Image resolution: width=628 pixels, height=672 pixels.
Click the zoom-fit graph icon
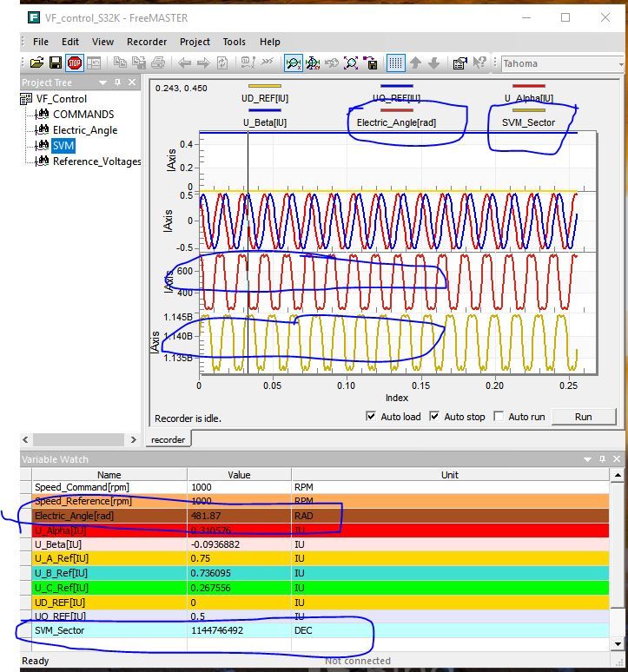pos(351,63)
